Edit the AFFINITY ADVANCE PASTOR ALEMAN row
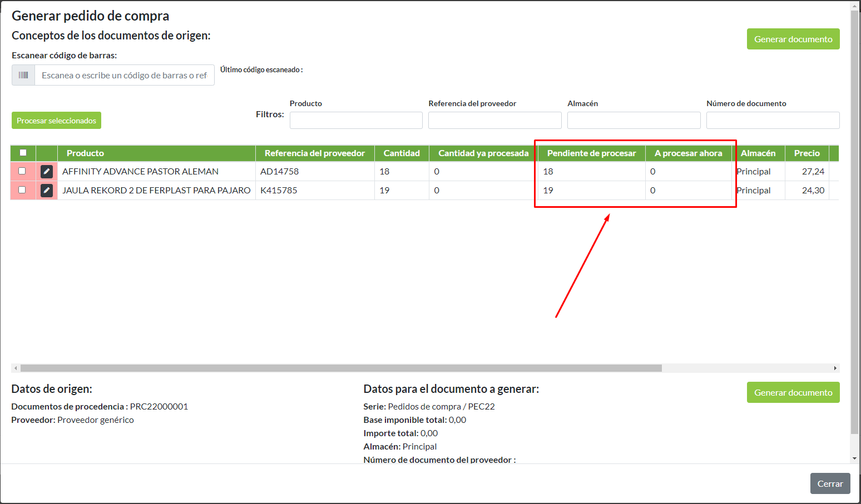This screenshot has width=861, height=504. pyautogui.click(x=47, y=172)
